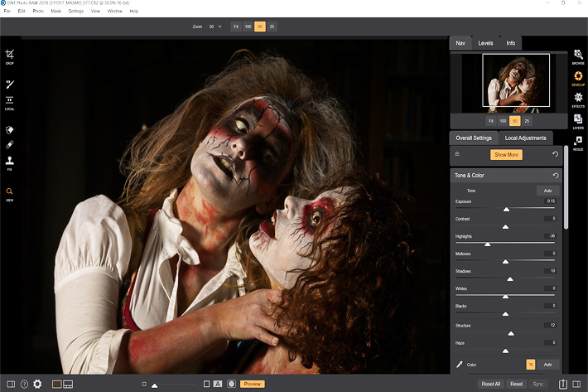The width and height of the screenshot is (588, 392).
Task: Click the camera profile icon beside Show More
Action: pyautogui.click(x=457, y=154)
